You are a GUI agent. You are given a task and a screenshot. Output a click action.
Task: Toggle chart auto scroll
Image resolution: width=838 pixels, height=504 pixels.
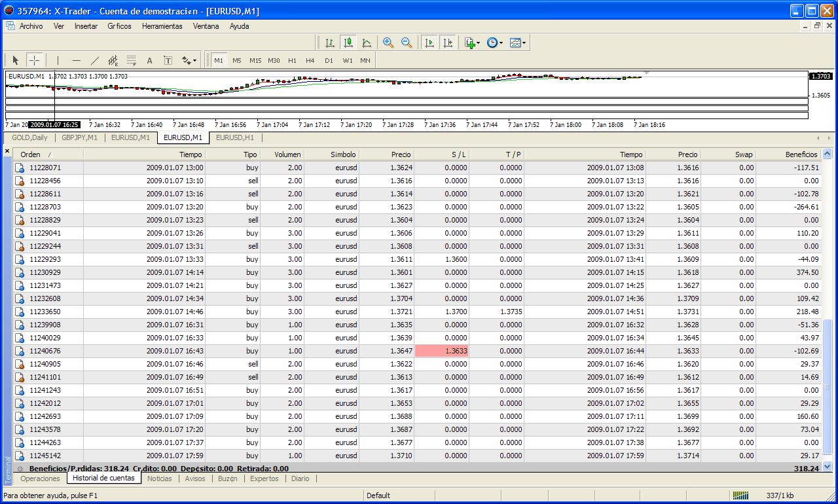429,43
